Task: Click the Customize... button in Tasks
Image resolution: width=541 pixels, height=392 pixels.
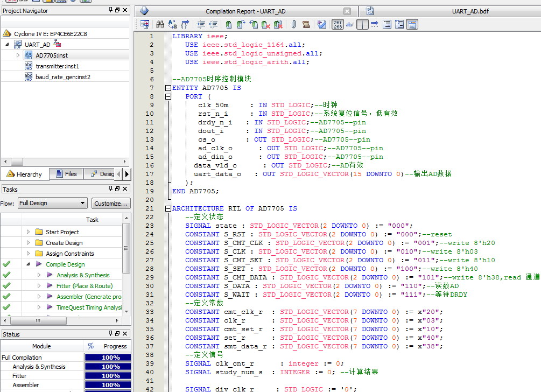Action: (110, 203)
